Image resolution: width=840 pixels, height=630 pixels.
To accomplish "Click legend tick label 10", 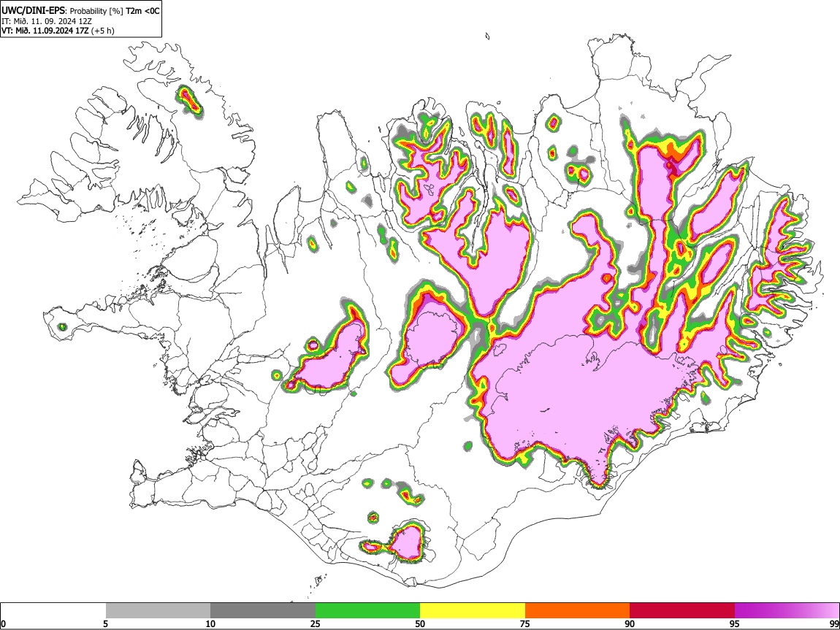I will point(210,623).
